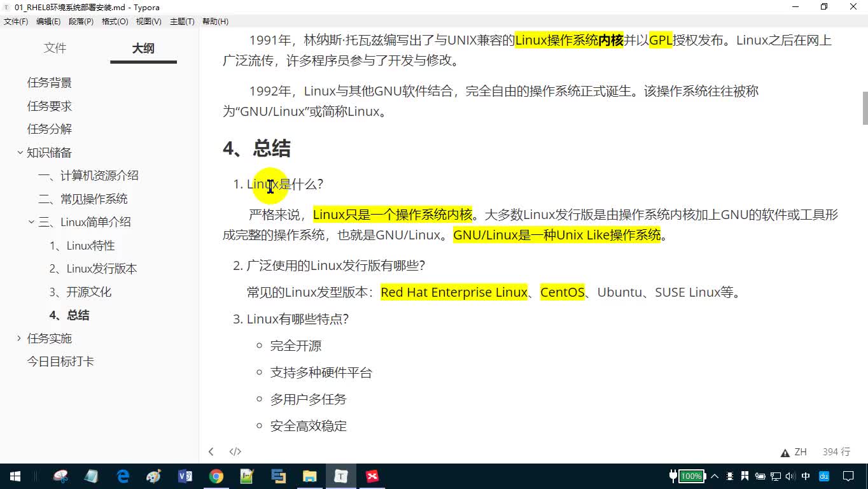Click the highlighted text Red Hat Enterprise Linux
This screenshot has width=868, height=489.
(x=454, y=292)
